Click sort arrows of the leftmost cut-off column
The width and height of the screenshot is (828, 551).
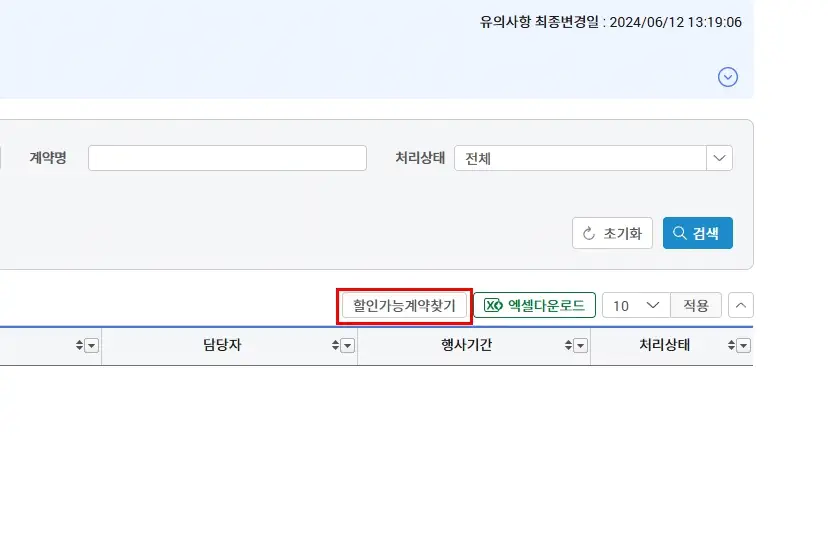point(80,346)
